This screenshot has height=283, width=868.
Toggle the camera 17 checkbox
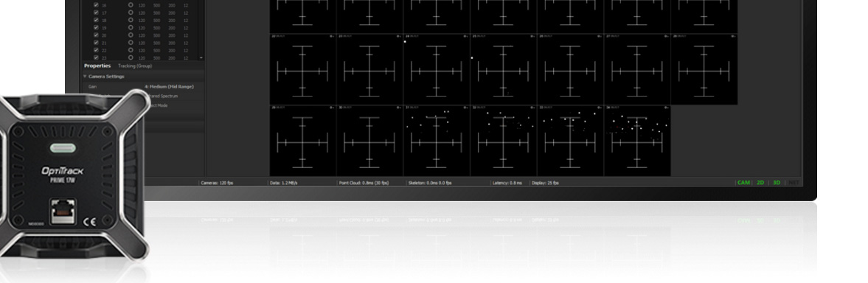pyautogui.click(x=96, y=12)
